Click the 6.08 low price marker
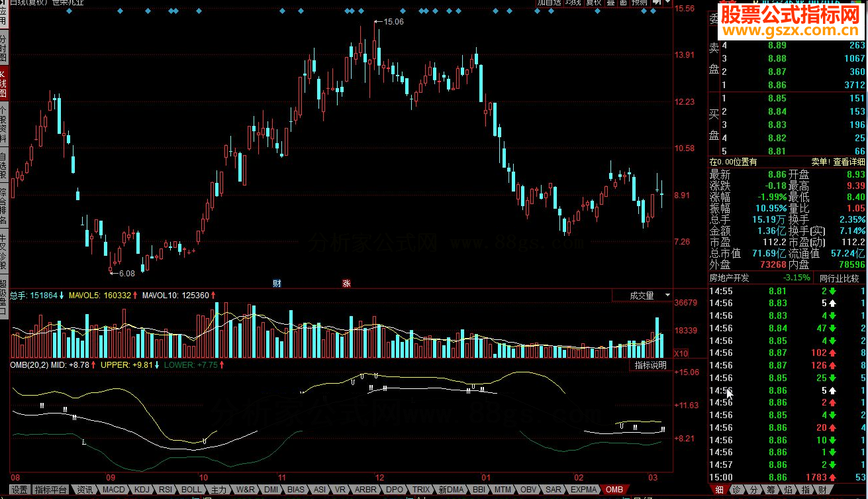This screenshot has width=868, height=499. [126, 273]
